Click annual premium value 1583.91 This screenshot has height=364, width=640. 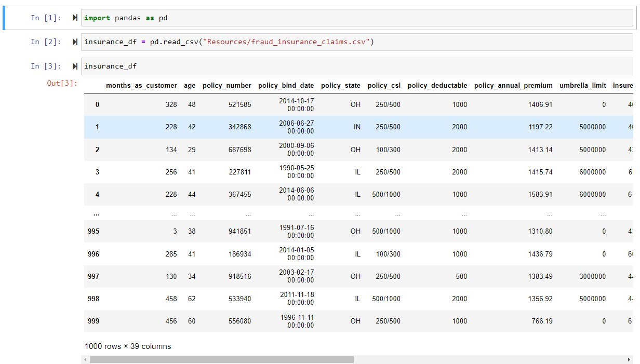pos(540,194)
